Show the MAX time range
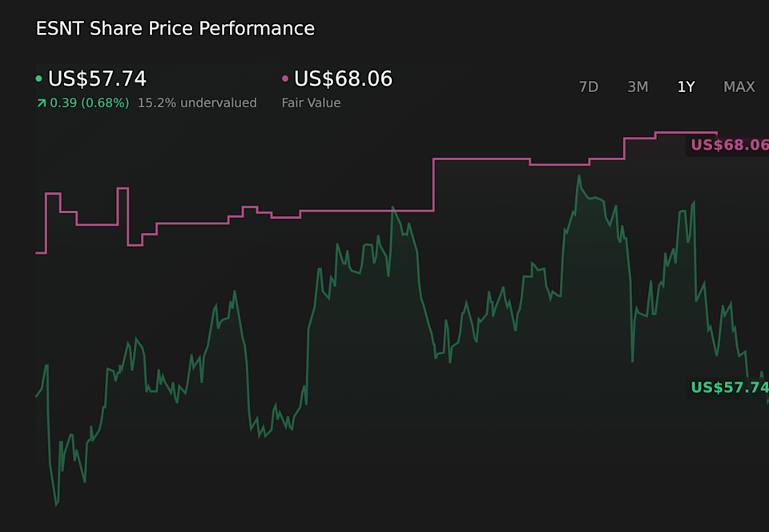769x532 pixels. click(739, 87)
